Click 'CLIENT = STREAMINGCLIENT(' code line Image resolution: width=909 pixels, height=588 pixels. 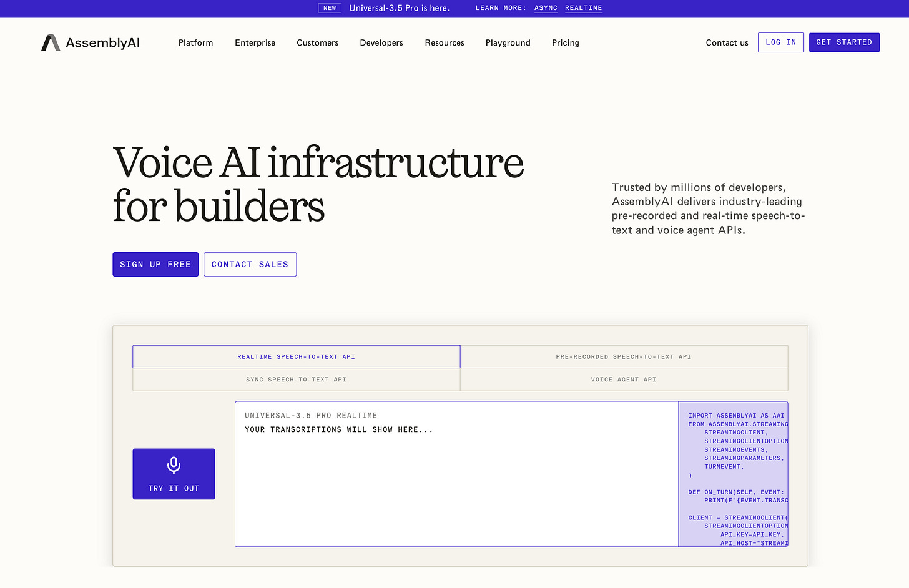tap(738, 517)
